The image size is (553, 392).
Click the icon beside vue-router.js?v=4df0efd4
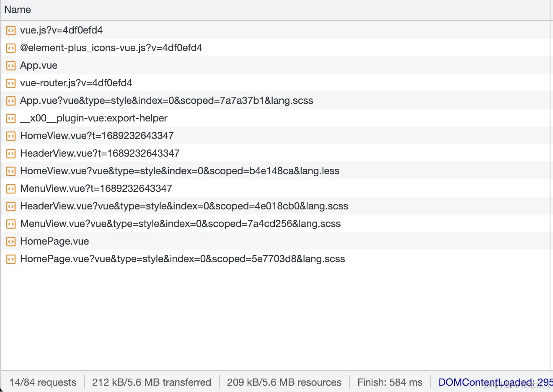11,83
